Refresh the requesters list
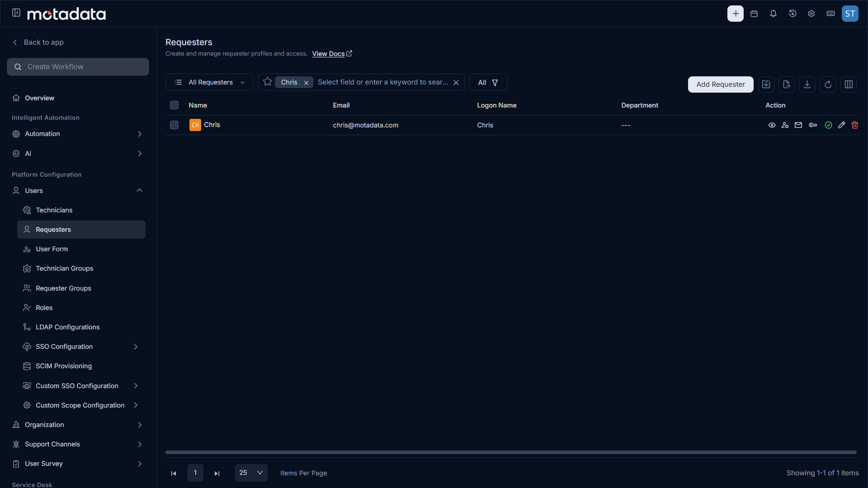 828,84
